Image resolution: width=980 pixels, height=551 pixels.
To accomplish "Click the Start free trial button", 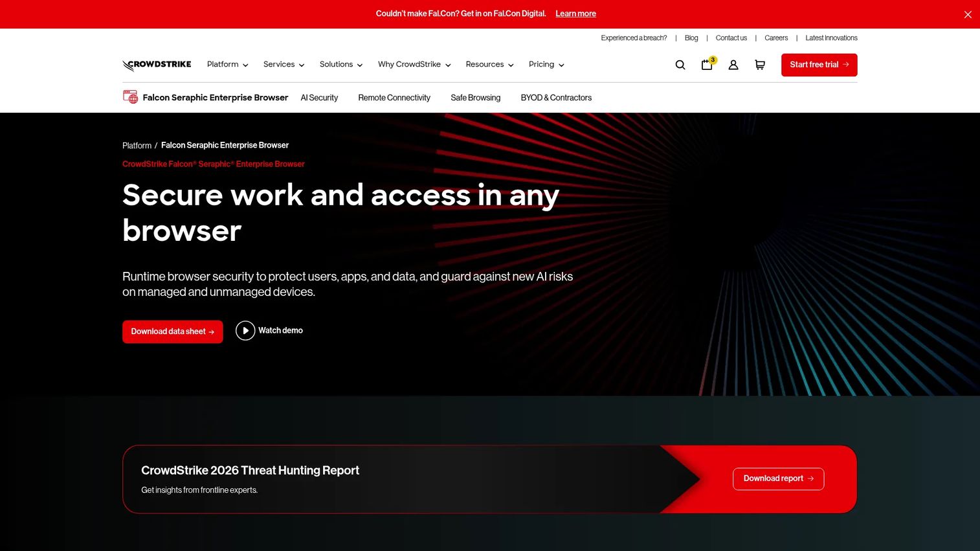I will point(819,65).
